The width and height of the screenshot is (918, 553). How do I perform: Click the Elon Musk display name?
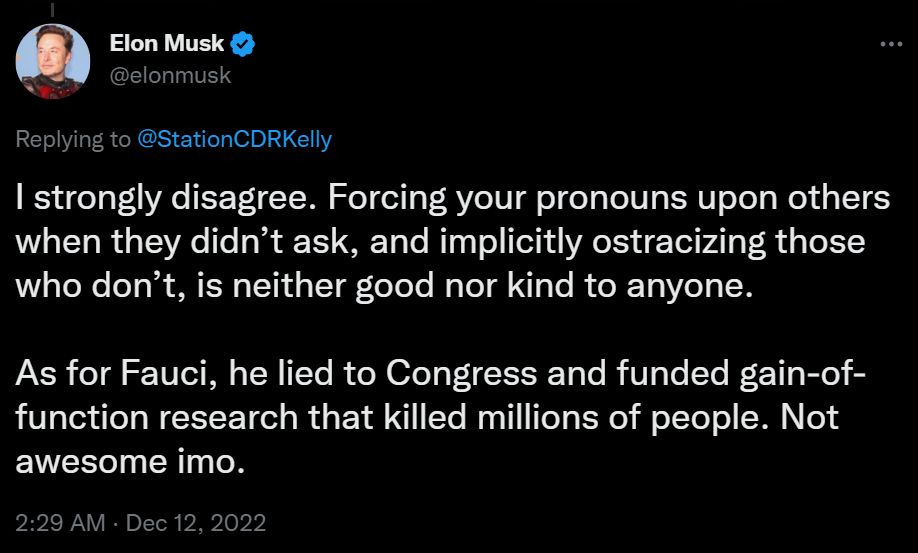pos(168,44)
